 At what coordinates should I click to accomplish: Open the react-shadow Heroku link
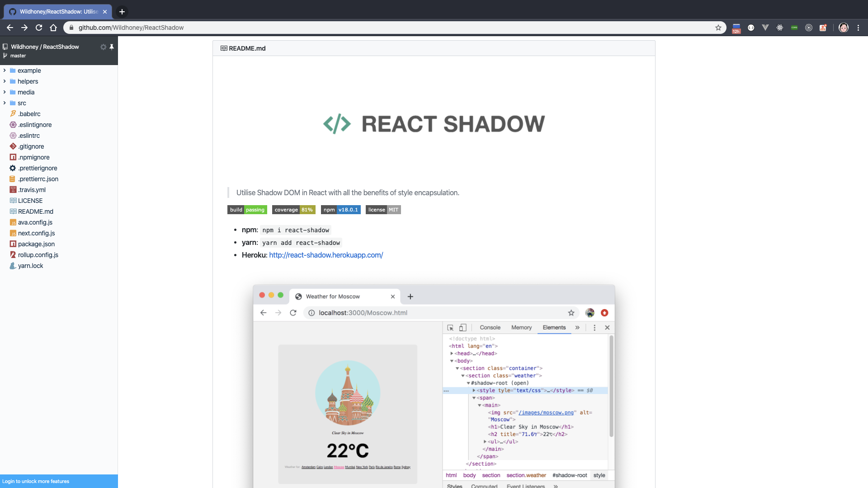pos(326,255)
